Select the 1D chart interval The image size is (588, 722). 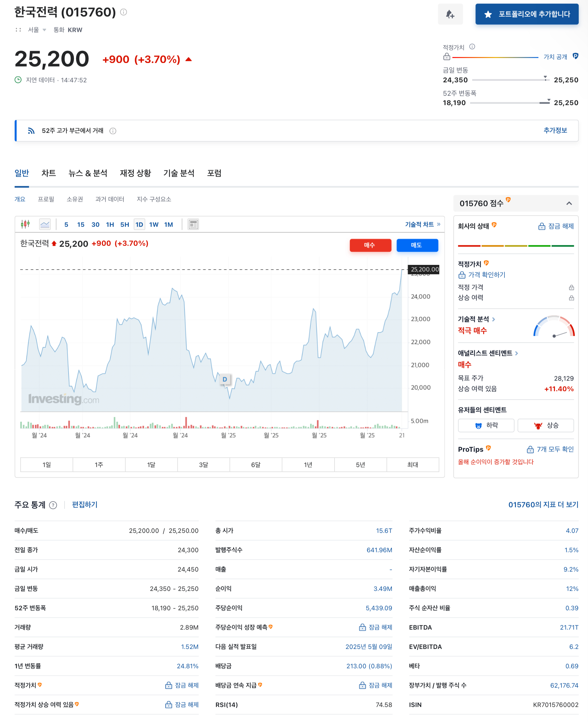tap(139, 225)
